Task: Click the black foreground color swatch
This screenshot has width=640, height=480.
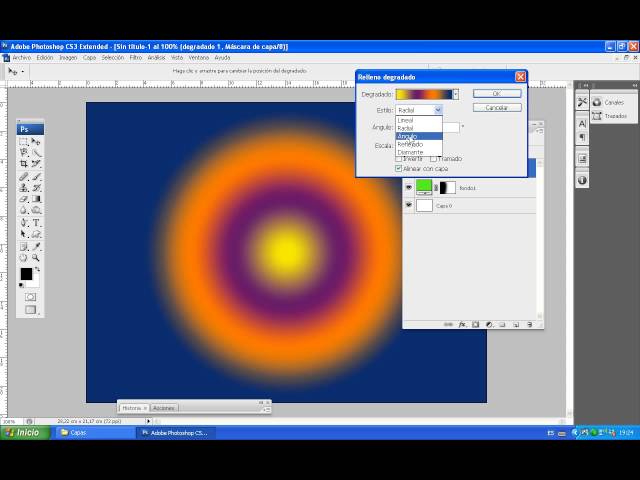Action: (26, 274)
